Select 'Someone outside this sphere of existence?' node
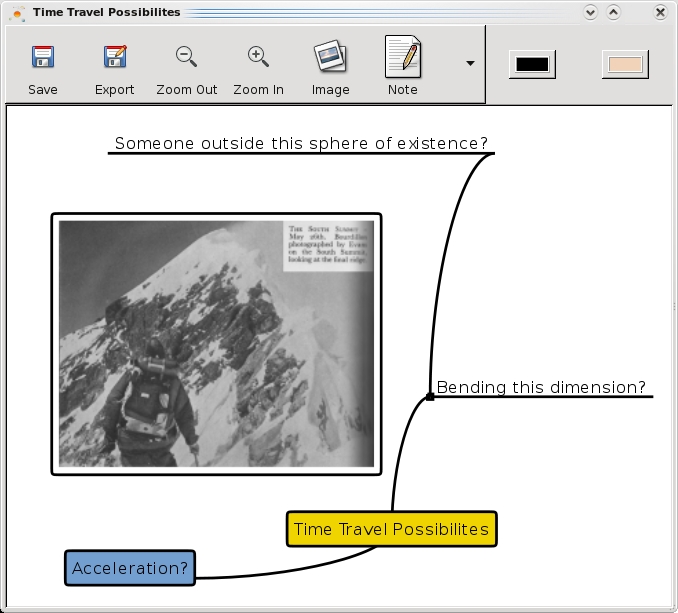 [301, 143]
